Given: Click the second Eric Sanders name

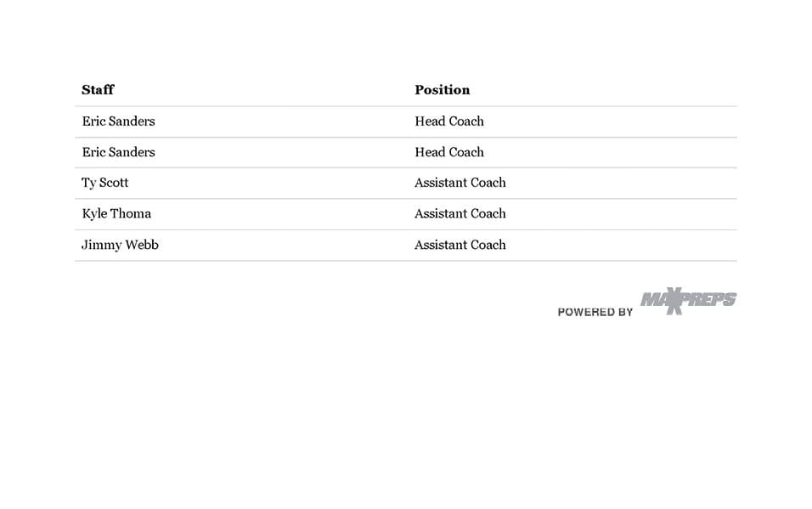Looking at the screenshot, I should pyautogui.click(x=118, y=152).
